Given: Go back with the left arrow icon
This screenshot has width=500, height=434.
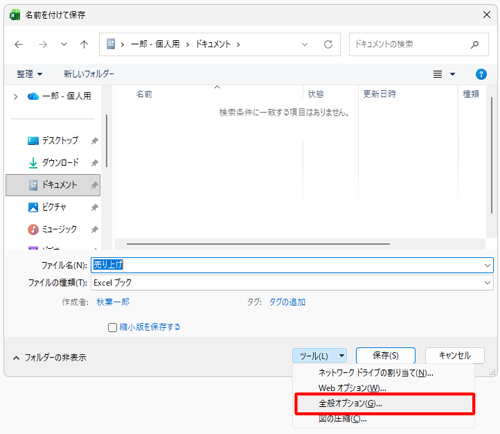Looking at the screenshot, I should click(x=19, y=44).
